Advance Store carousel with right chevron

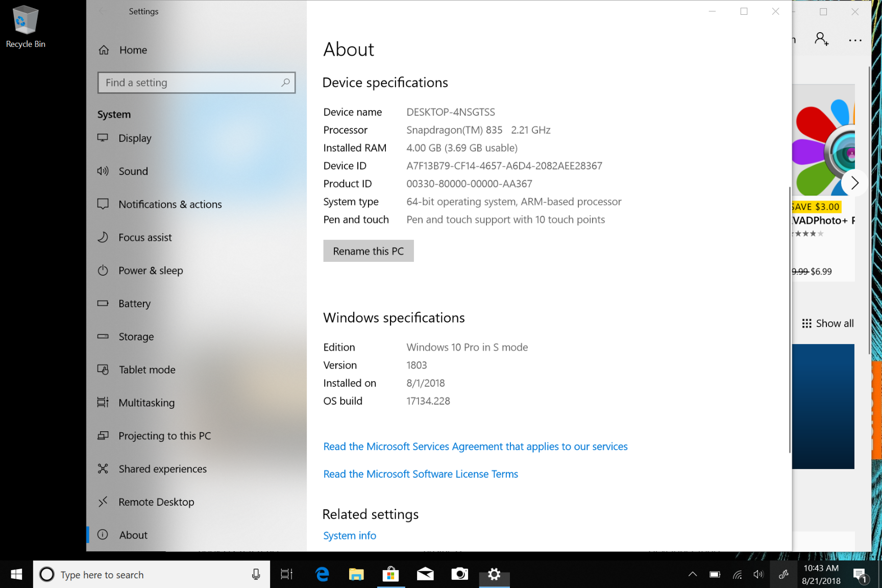[854, 183]
